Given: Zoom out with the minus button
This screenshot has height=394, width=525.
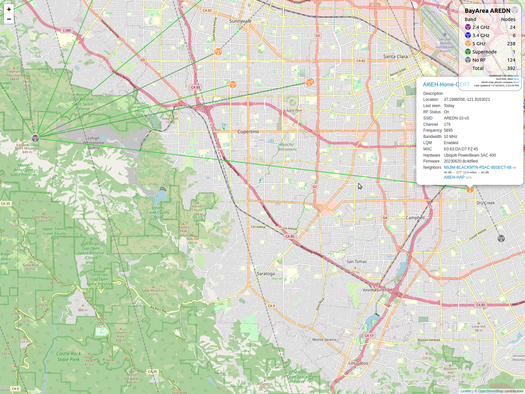Looking at the screenshot, I should [9, 19].
